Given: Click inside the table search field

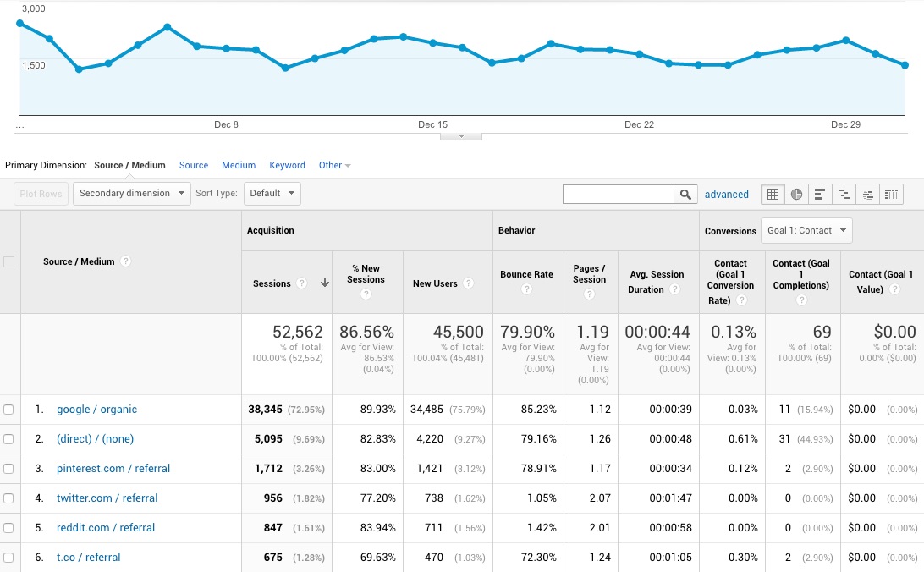Looking at the screenshot, I should 618,194.
